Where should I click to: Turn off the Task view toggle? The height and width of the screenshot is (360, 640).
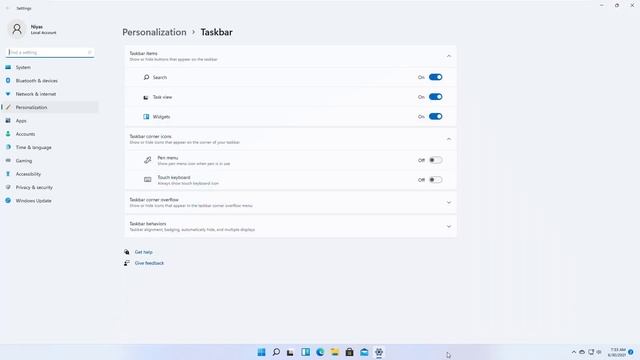436,97
